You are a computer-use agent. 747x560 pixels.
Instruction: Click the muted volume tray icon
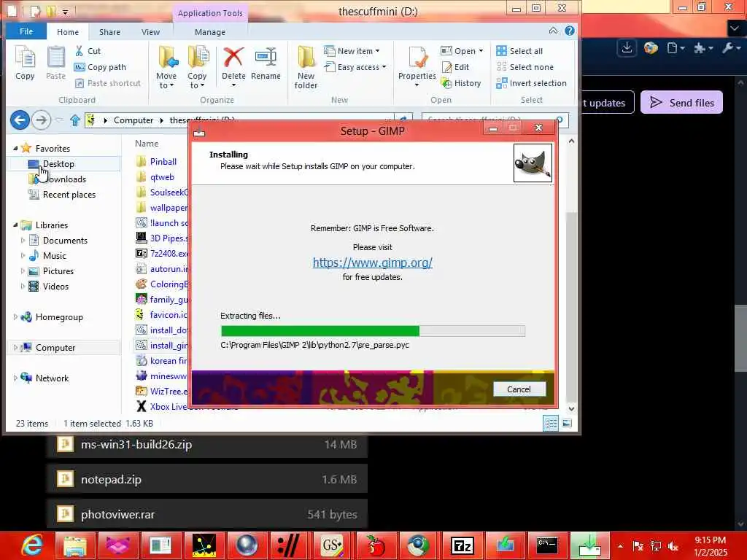pyautogui.click(x=673, y=546)
